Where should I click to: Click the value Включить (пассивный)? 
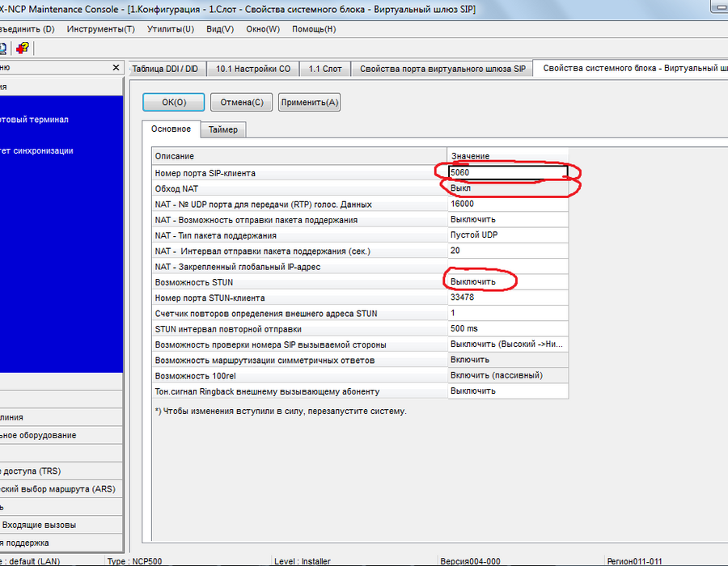(x=508, y=376)
